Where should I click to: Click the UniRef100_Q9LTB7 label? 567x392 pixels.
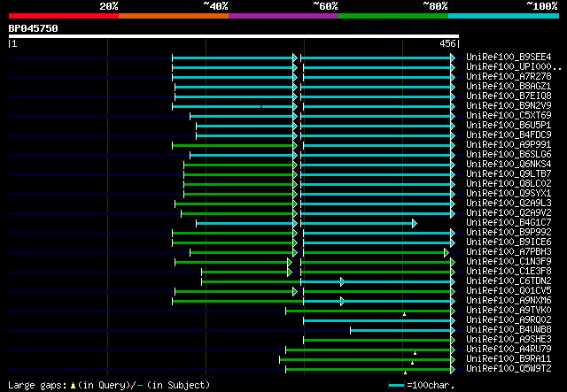coord(509,174)
